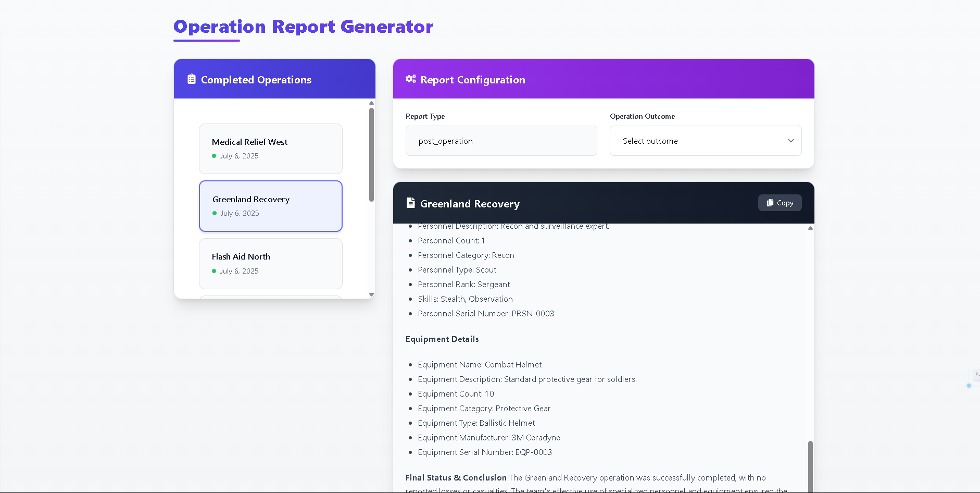Click the Personnel Rank: Sergeant line
Viewport: 980px width, 493px height.
[x=464, y=284]
